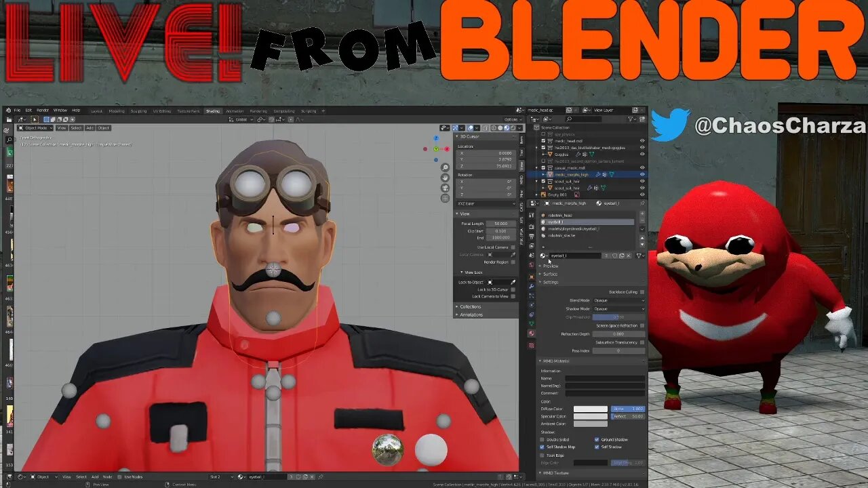Enable Screen Space Refraction checkbox
Screen dimensions: 868x488
click(x=642, y=325)
